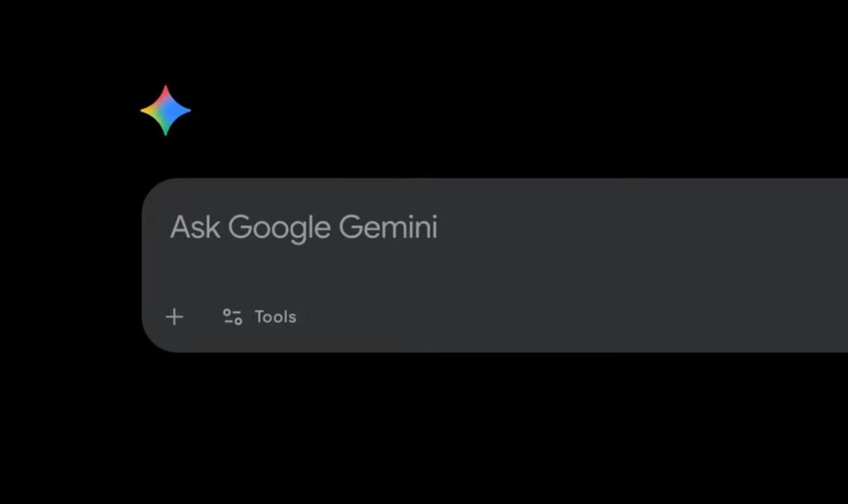848x504 pixels.
Task: Click the colorful four-pointed star icon
Action: pyautogui.click(x=167, y=110)
